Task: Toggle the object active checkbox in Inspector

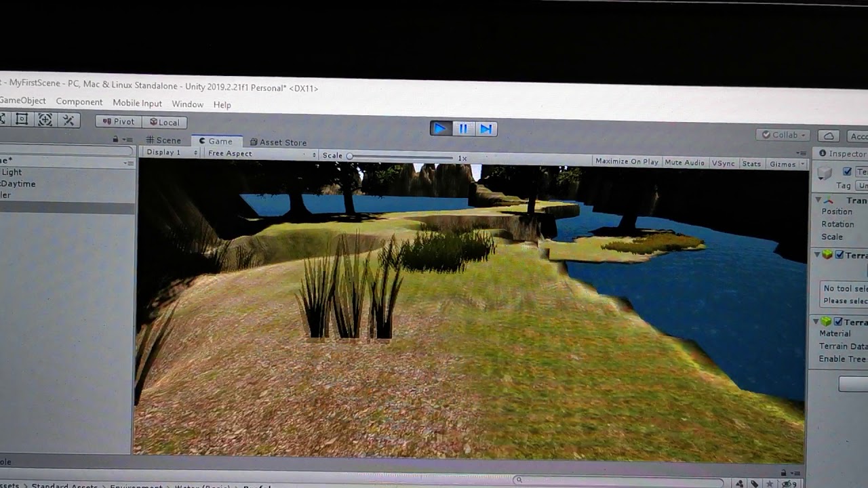Action: coord(847,171)
